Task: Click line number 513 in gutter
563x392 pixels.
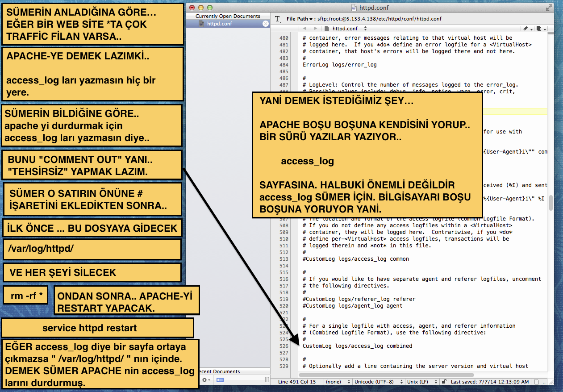Action: 284,259
